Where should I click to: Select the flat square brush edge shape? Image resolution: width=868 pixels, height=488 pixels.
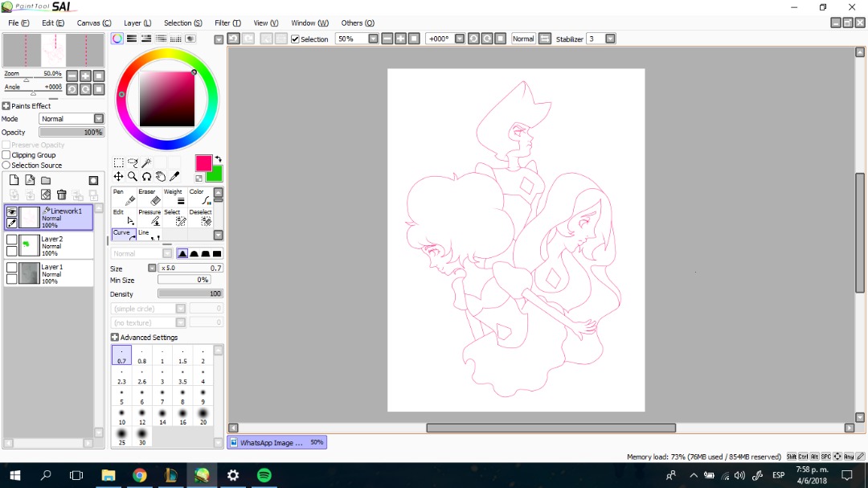(217, 254)
